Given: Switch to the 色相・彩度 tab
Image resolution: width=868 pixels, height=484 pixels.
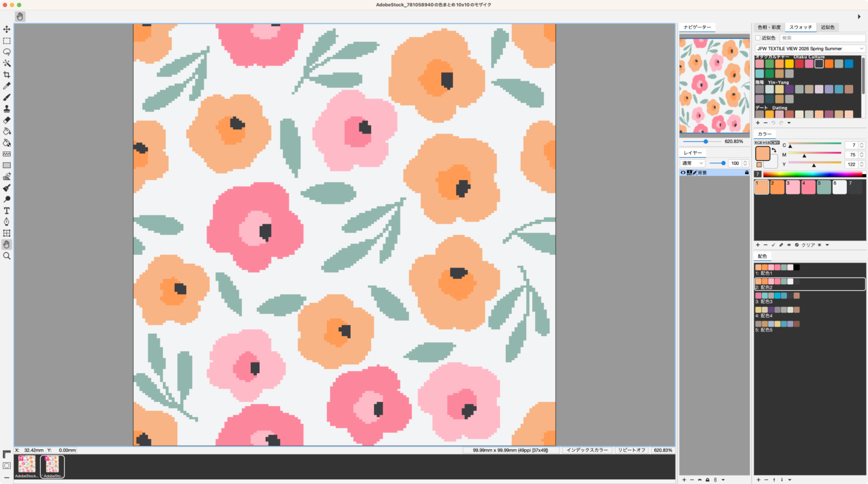Looking at the screenshot, I should (x=769, y=28).
